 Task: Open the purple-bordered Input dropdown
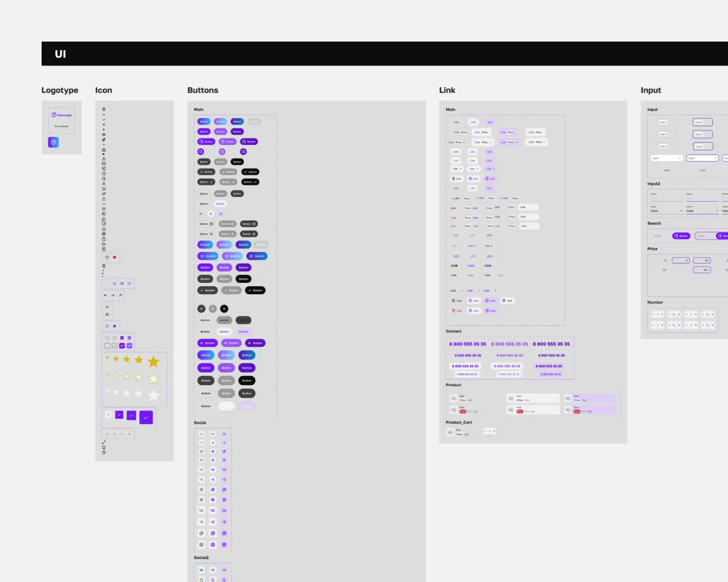pyautogui.click(x=703, y=158)
